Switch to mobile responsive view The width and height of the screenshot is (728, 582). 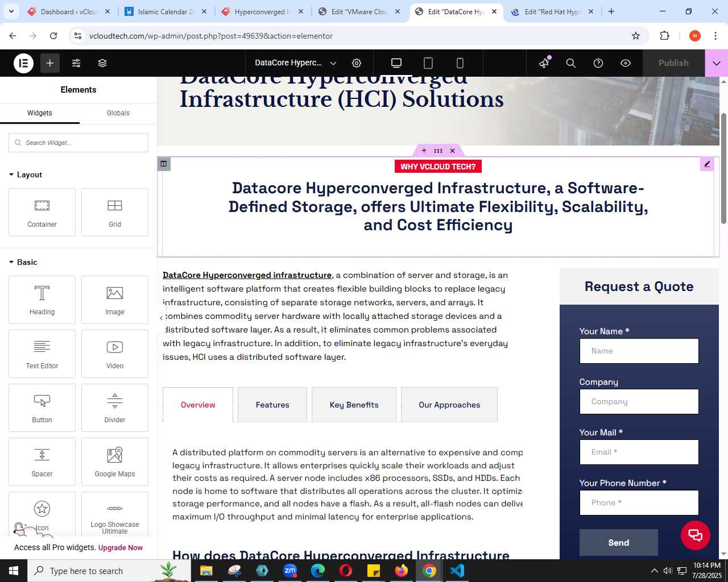tap(460, 63)
